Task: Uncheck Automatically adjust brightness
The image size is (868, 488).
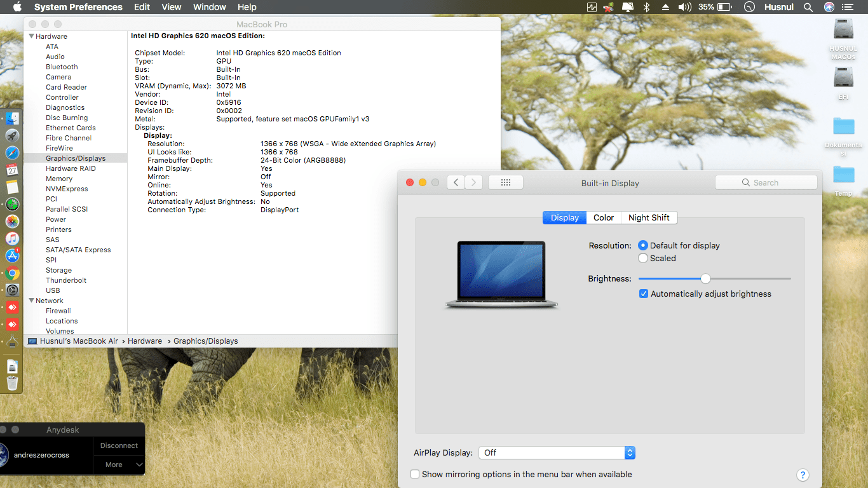Action: pyautogui.click(x=644, y=294)
